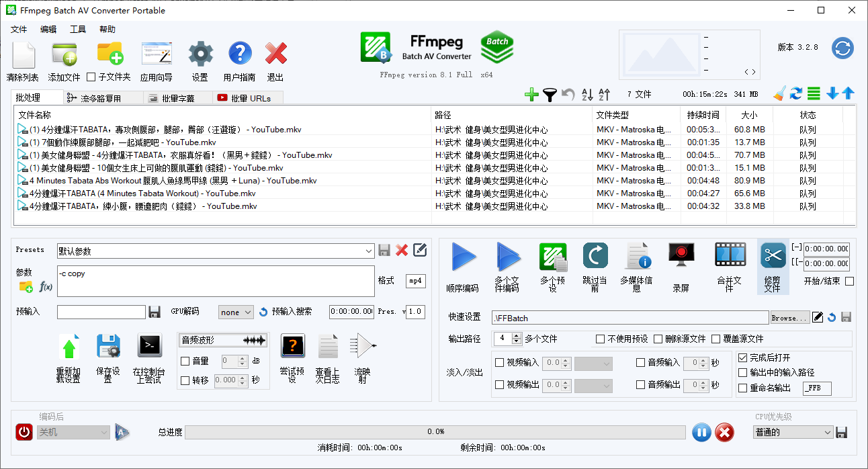The image size is (868, 469).
Task: Enable 删除源文件 checkbox
Action: (658, 339)
